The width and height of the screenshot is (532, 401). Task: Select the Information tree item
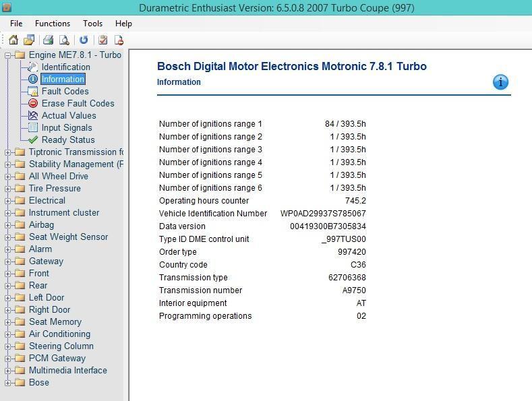pyautogui.click(x=63, y=79)
